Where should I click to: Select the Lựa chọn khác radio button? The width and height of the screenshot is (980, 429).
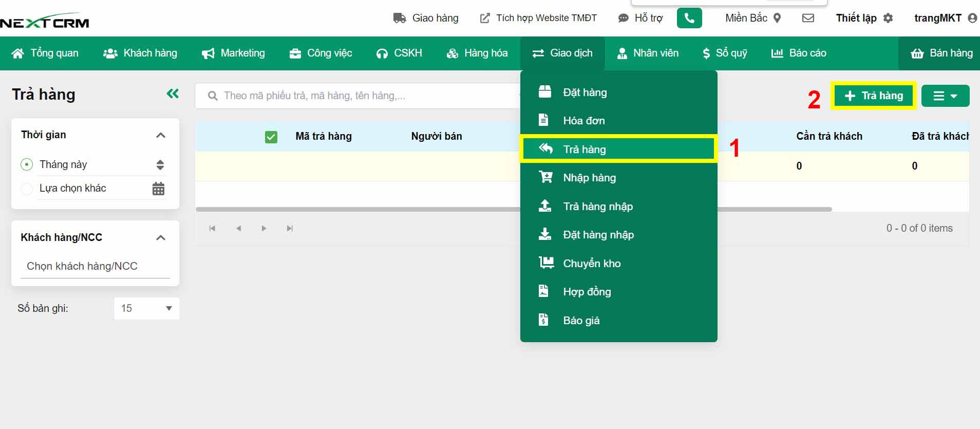[27, 189]
